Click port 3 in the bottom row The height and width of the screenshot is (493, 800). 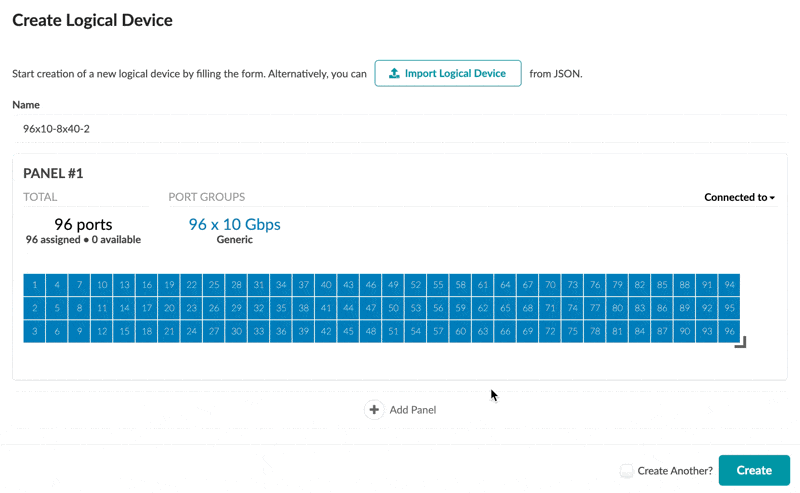(35, 332)
